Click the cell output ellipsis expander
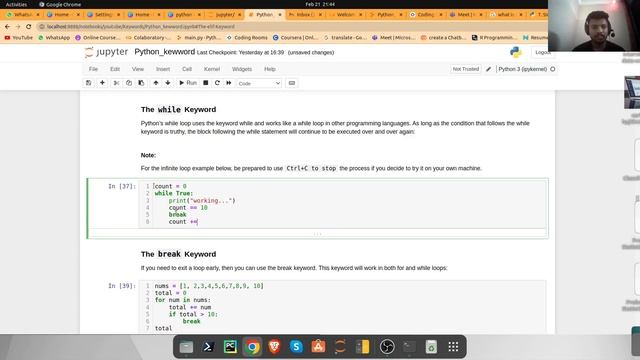This screenshot has height=360, width=640. coord(318,234)
